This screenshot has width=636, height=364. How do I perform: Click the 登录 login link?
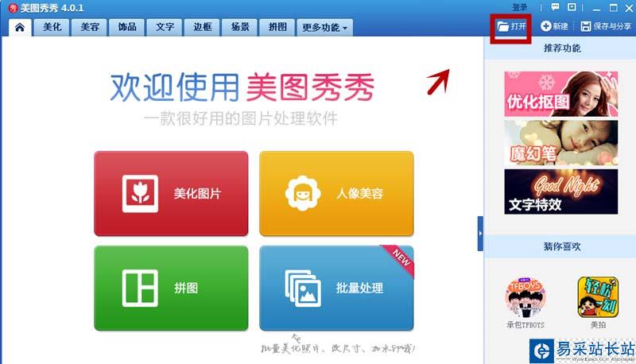point(519,7)
